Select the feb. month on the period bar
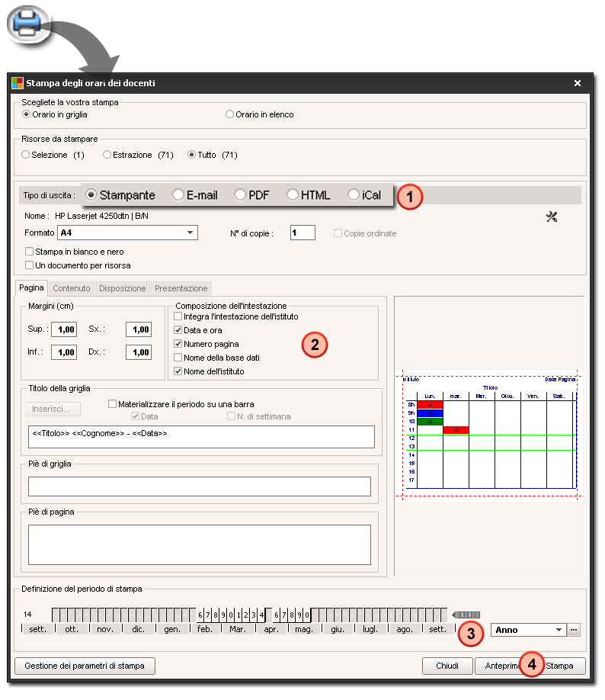Image resolution: width=605 pixels, height=700 pixels. [205, 629]
